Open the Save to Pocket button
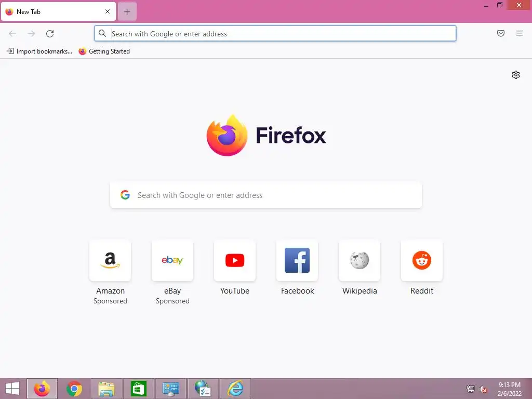This screenshot has width=532, height=399. tap(500, 33)
